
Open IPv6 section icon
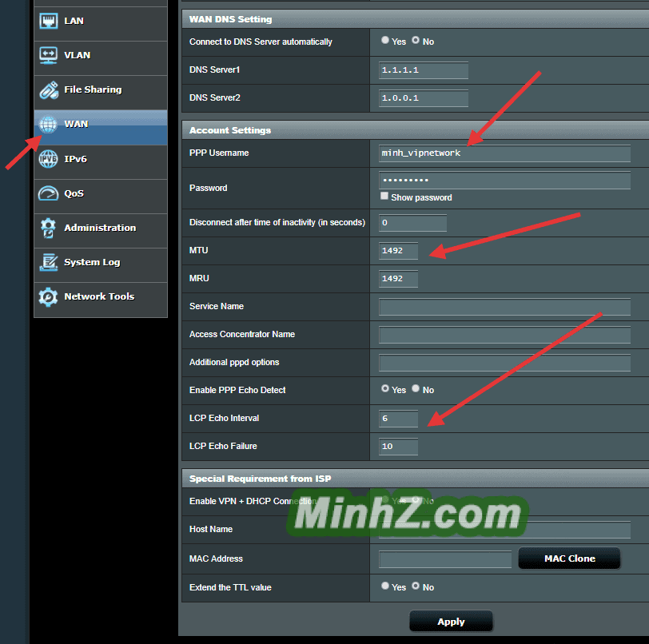(x=49, y=159)
